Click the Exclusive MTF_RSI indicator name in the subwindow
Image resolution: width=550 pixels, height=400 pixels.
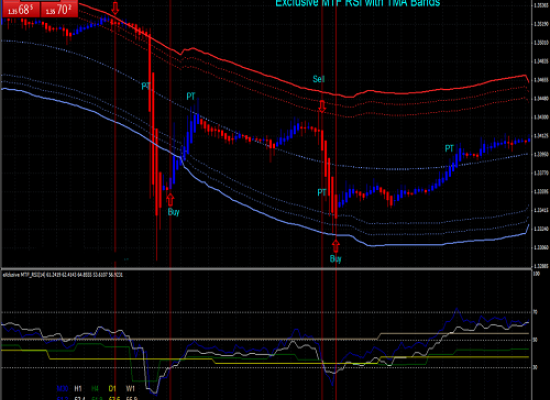pos(24,275)
